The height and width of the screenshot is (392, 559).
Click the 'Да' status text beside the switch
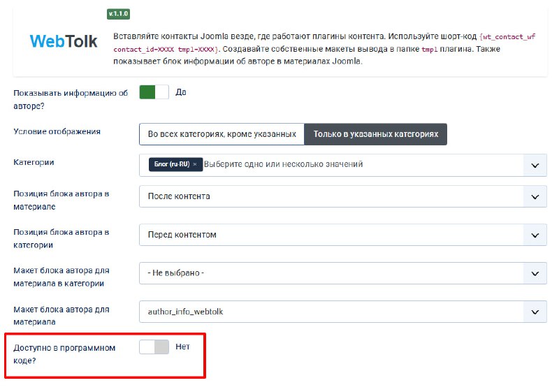coord(181,92)
